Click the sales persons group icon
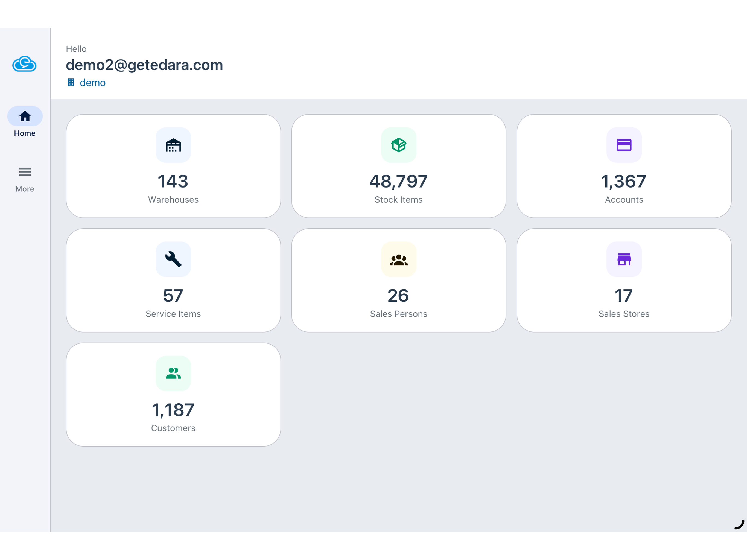Image resolution: width=747 pixels, height=560 pixels. click(x=398, y=259)
